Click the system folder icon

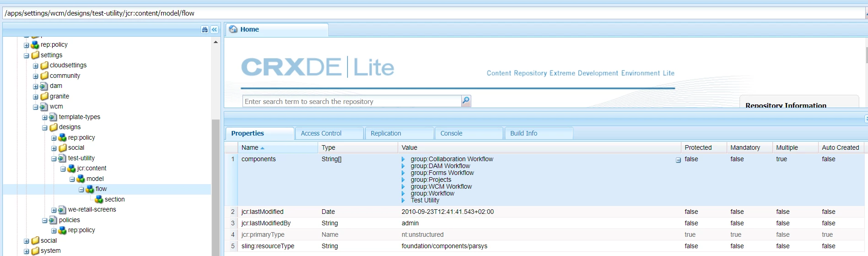[35, 251]
